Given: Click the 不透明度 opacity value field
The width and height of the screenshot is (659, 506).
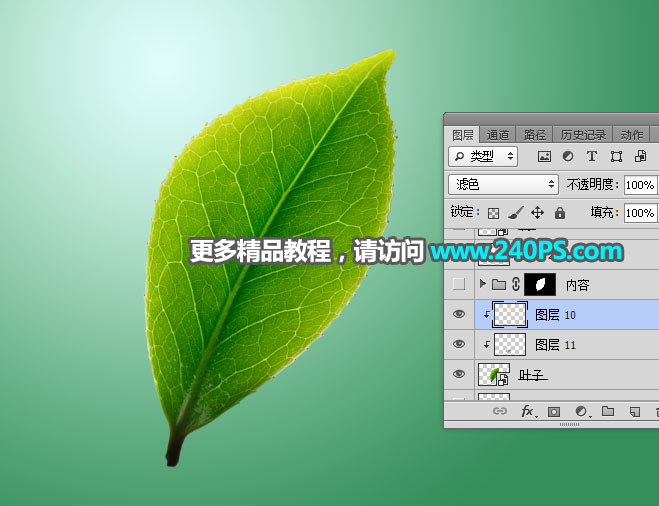Looking at the screenshot, I should [640, 185].
